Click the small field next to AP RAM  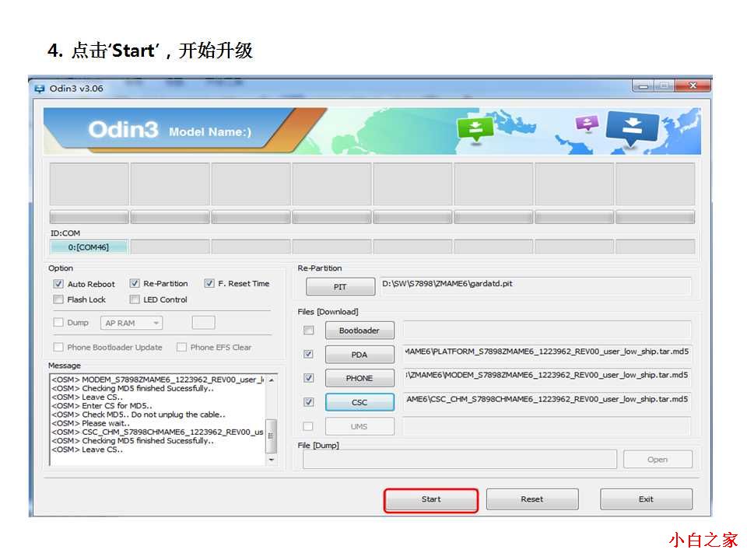point(203,322)
